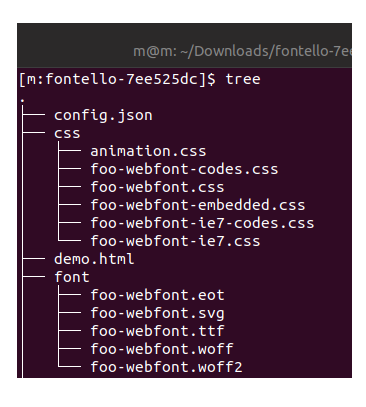Select the foo-webfont-ie7.css entry

175,241
